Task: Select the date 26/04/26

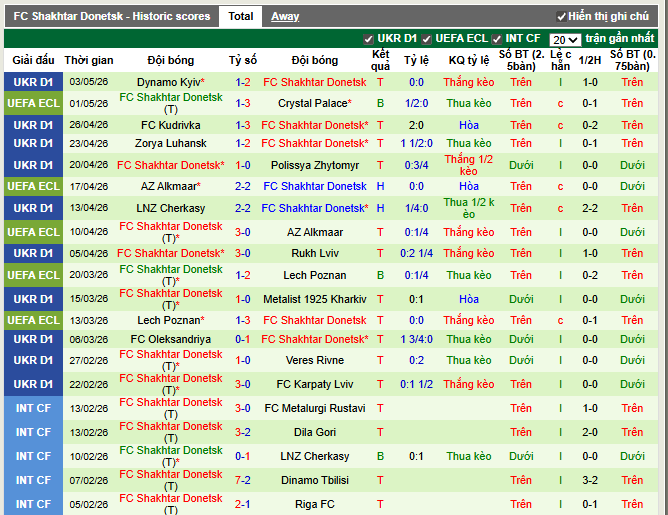Action: [89, 125]
